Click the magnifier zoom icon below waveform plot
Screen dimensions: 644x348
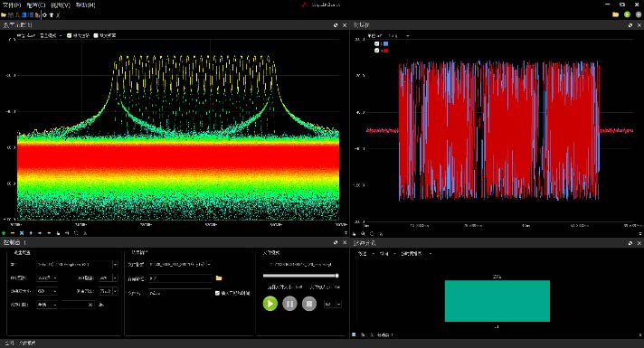point(363,234)
